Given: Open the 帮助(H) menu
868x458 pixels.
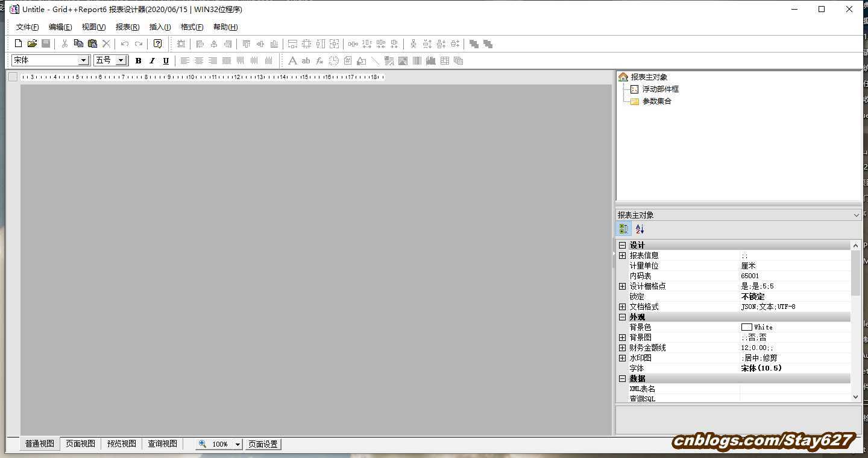Looking at the screenshot, I should click(225, 27).
